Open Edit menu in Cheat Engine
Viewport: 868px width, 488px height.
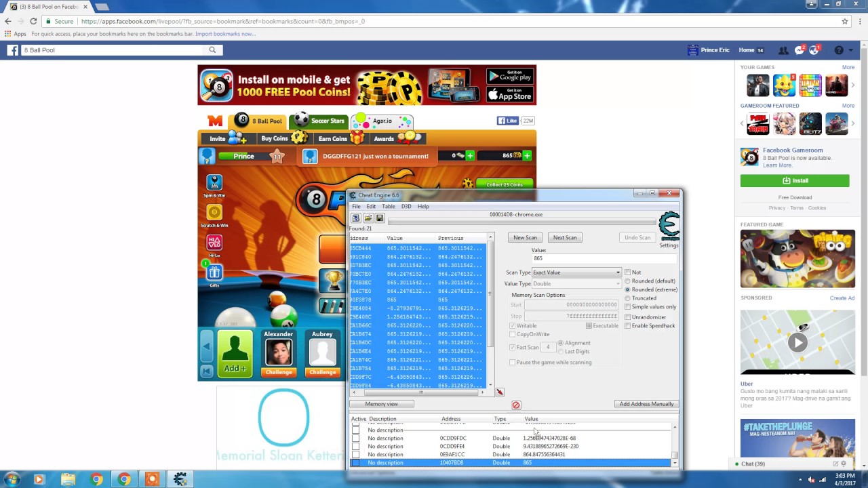pos(371,206)
